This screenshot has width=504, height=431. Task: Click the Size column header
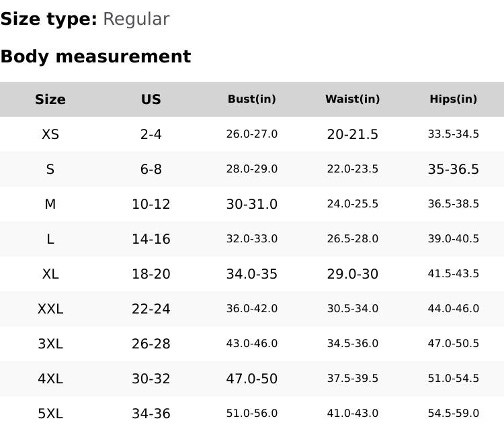pyautogui.click(x=50, y=99)
